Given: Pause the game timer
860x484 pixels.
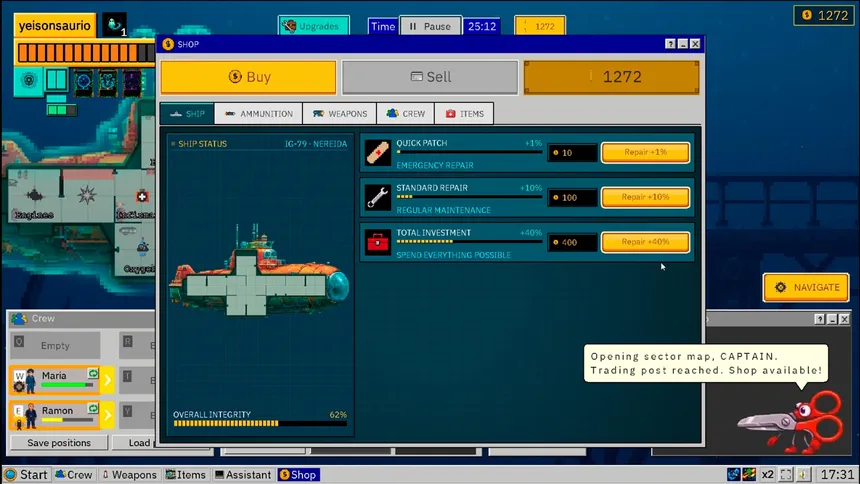Looking at the screenshot, I should (430, 26).
